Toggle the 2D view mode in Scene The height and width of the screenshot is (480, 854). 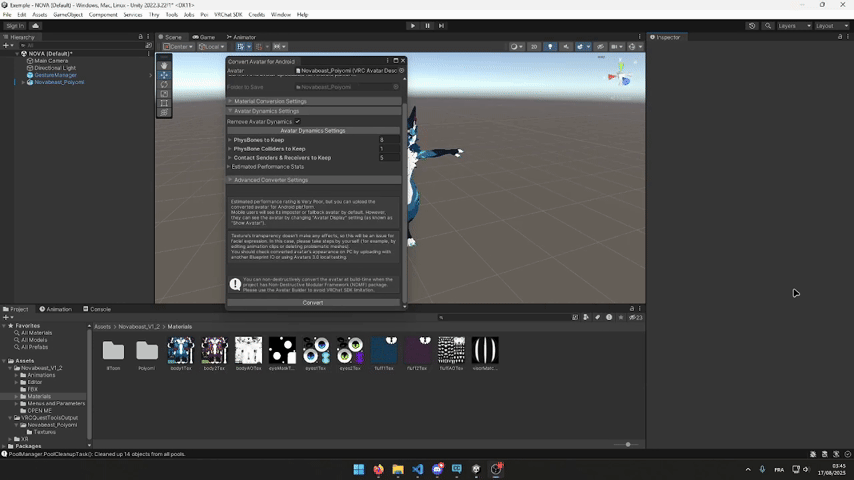(534, 46)
